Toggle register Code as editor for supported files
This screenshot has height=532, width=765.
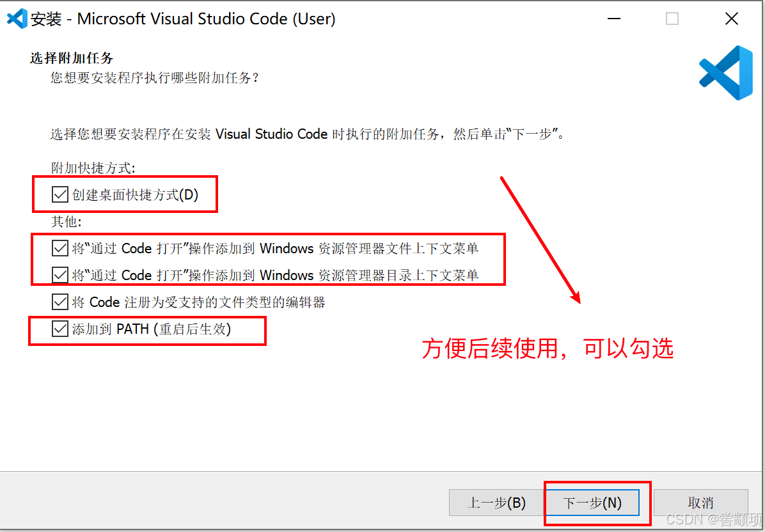pyautogui.click(x=59, y=302)
